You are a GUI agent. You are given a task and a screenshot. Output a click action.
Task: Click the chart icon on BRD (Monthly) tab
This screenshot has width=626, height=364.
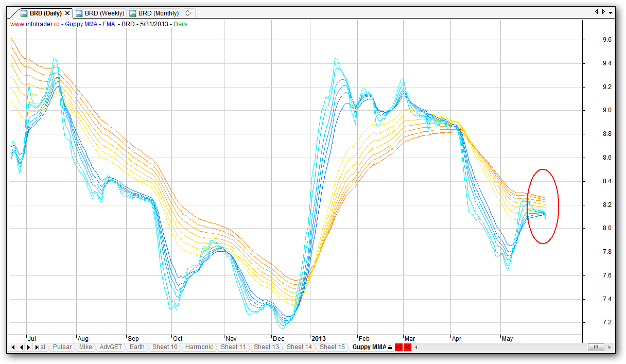point(133,13)
